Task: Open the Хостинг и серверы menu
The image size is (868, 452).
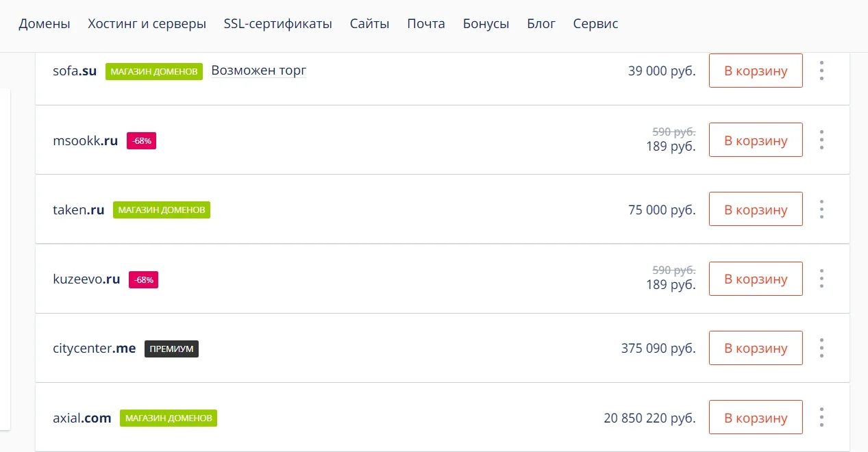Action: coord(147,24)
